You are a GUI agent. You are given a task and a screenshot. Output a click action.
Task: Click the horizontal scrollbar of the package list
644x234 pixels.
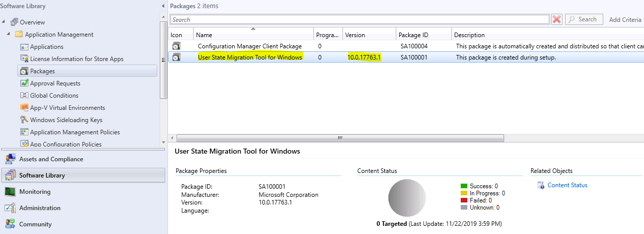(340, 138)
